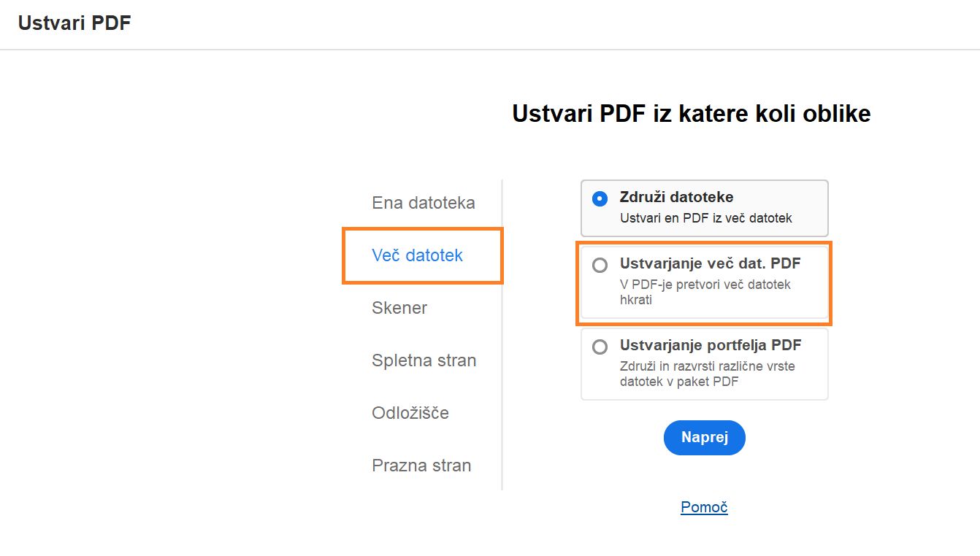980x556 pixels.
Task: Click the orange-outlined Ustvarjanje več dat. PDF card
Action: point(703,283)
